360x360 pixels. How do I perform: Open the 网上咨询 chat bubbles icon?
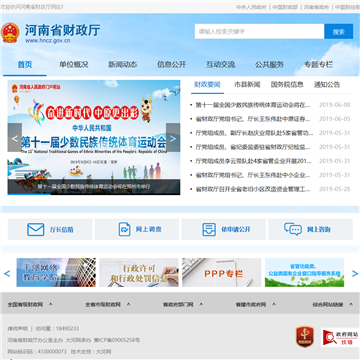[293, 229]
